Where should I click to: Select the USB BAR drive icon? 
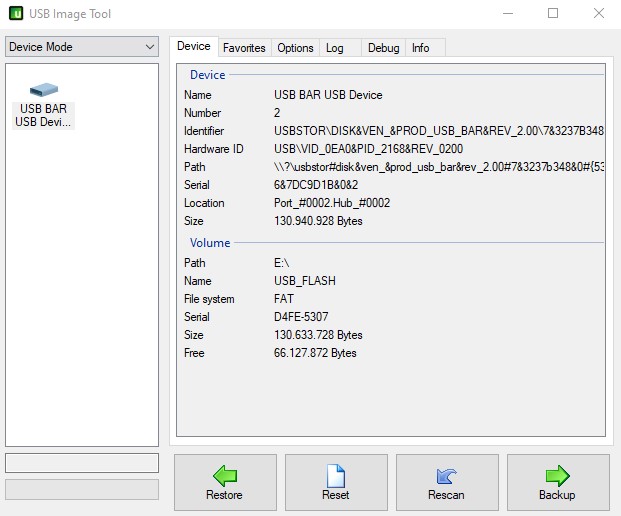tap(44, 90)
